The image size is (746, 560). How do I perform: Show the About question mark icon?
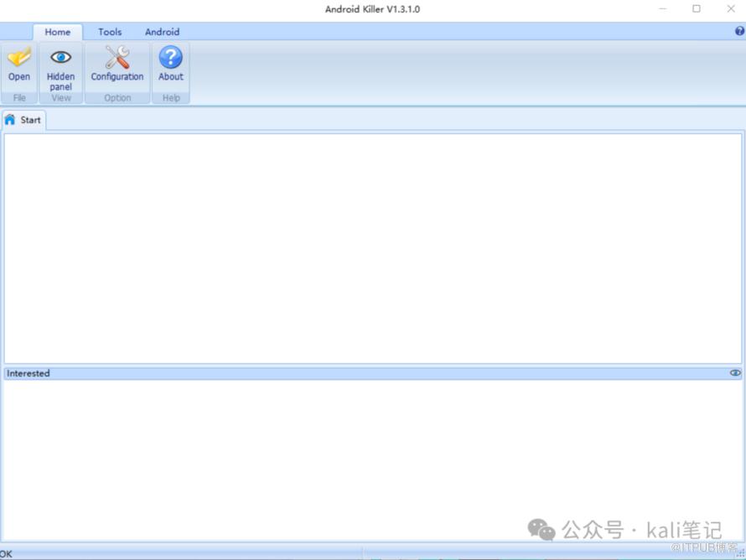pyautogui.click(x=171, y=57)
